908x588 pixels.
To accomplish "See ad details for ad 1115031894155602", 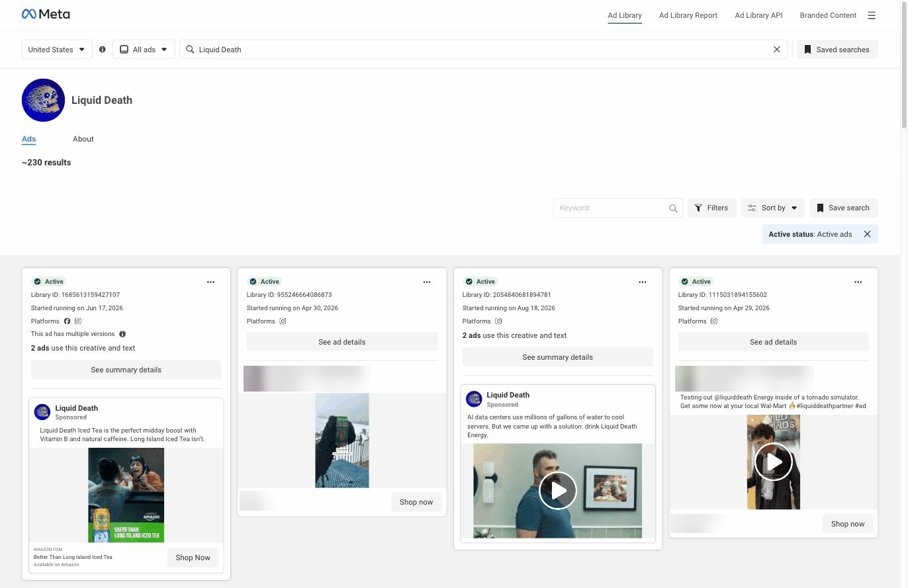I will point(774,342).
